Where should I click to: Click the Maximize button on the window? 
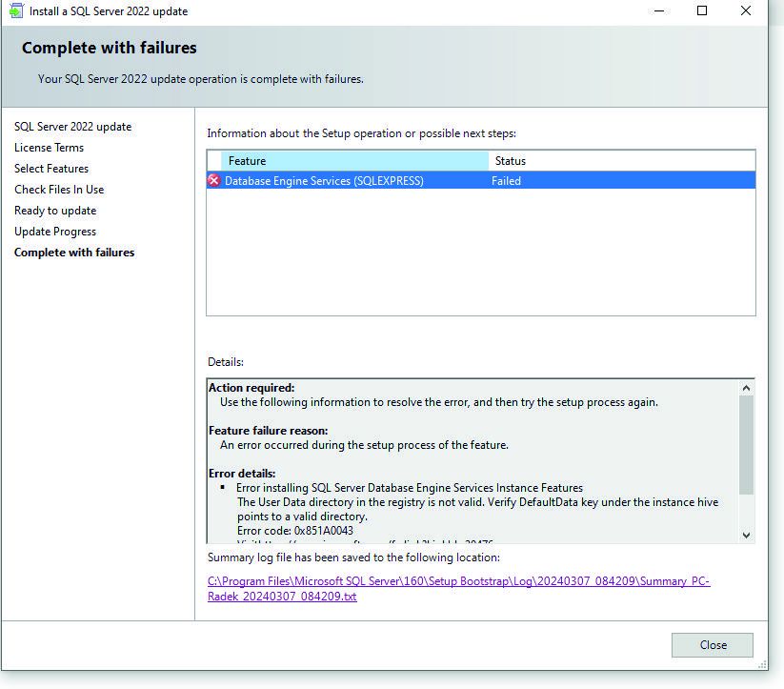click(702, 10)
